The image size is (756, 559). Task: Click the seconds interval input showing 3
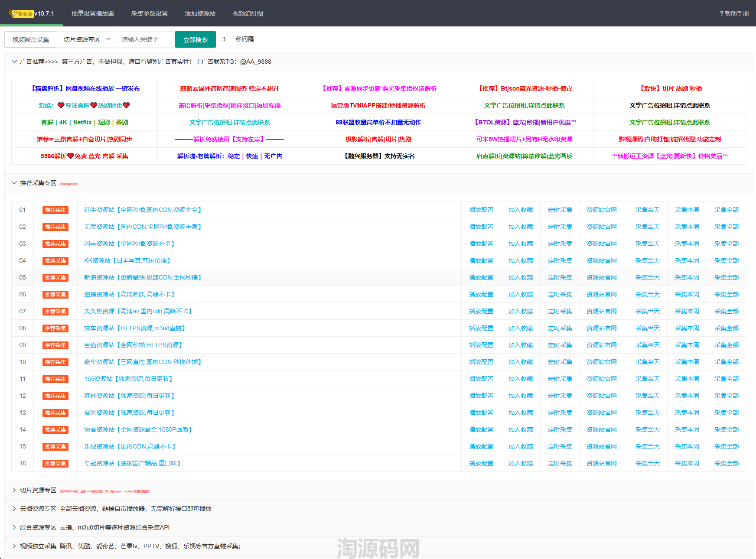[225, 39]
